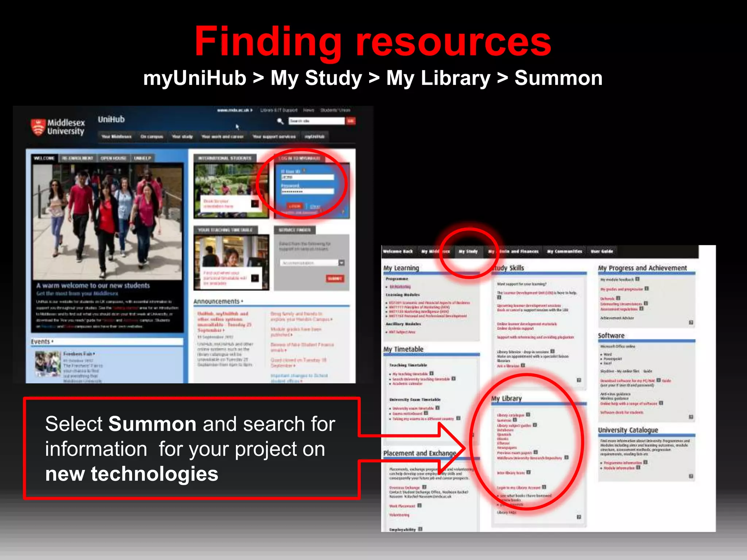Click the www.mdx.ac.uk link

coord(235,110)
